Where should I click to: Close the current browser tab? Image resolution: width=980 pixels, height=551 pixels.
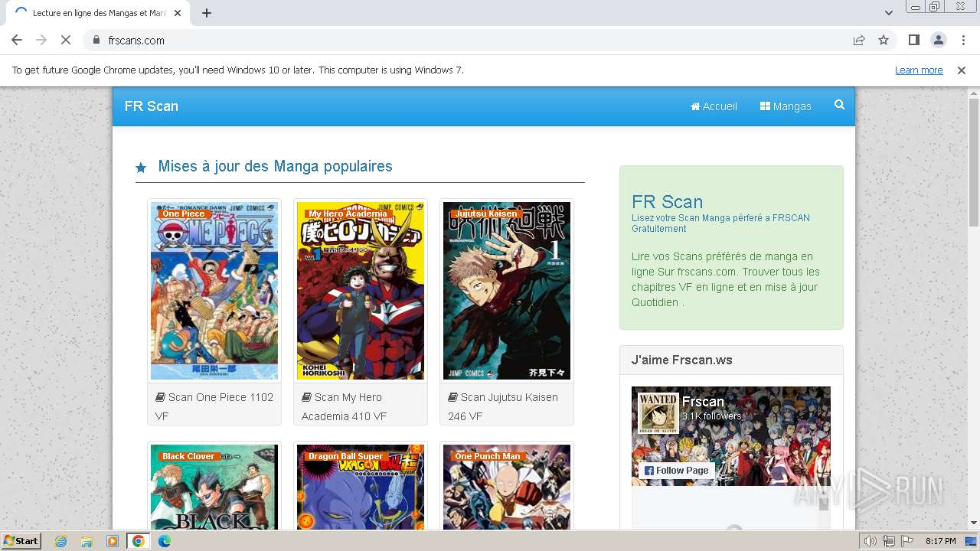coord(178,13)
